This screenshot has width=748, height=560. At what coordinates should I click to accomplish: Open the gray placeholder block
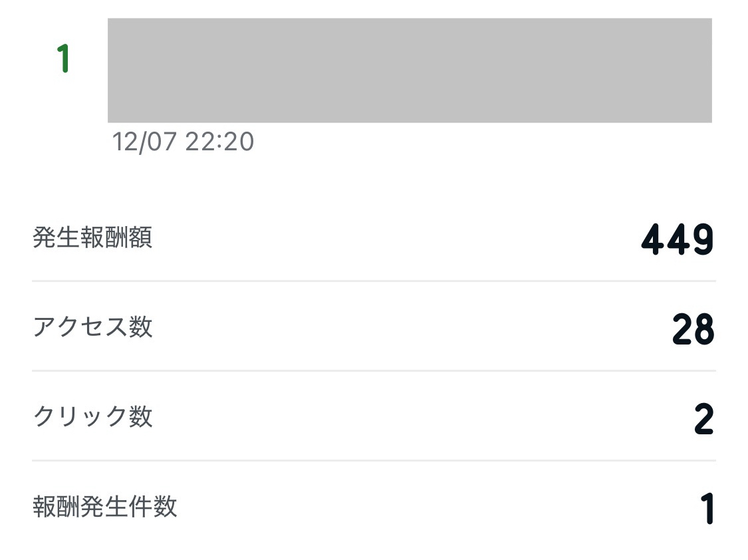(x=410, y=70)
